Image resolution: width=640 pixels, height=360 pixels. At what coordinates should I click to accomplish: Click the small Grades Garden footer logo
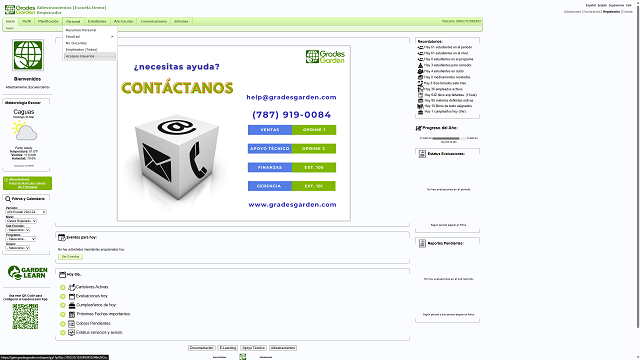pos(243,357)
